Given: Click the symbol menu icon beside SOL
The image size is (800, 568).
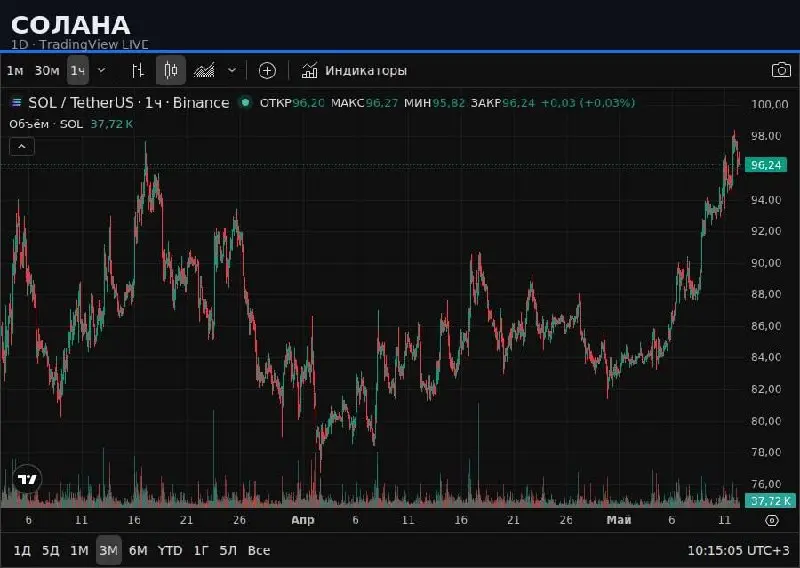Looking at the screenshot, I should pos(16,103).
